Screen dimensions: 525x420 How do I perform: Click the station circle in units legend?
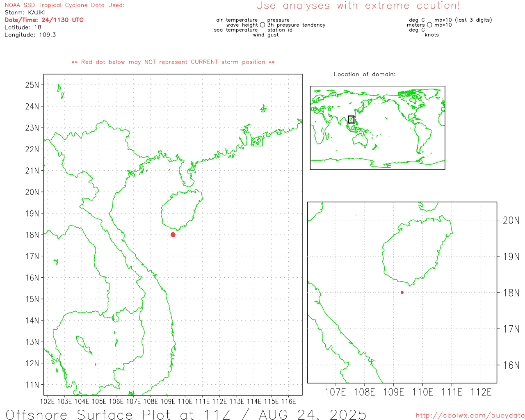click(429, 25)
